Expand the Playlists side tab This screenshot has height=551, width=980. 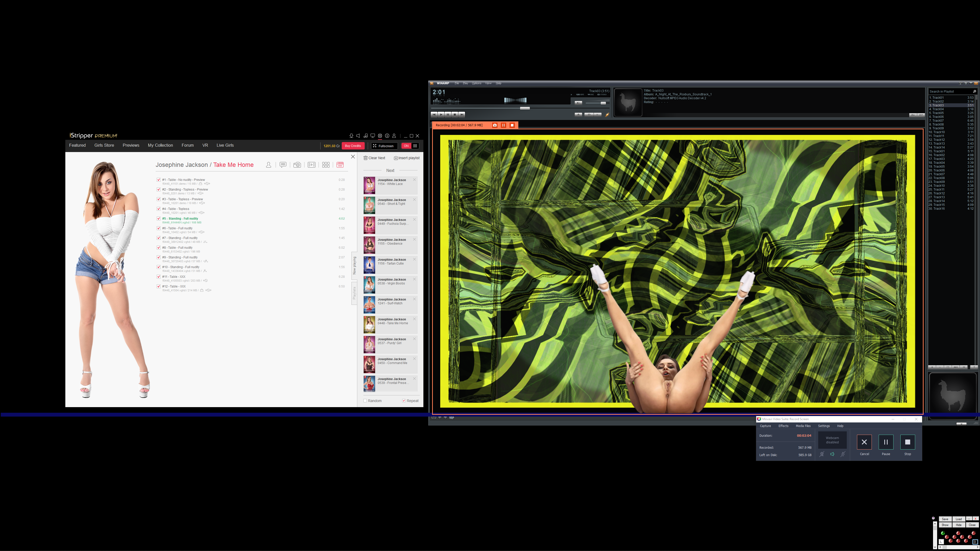[x=354, y=293]
